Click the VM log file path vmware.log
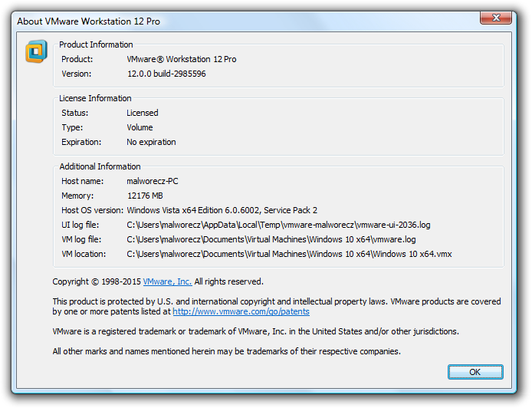The width and height of the screenshot is (532, 408). (271, 239)
